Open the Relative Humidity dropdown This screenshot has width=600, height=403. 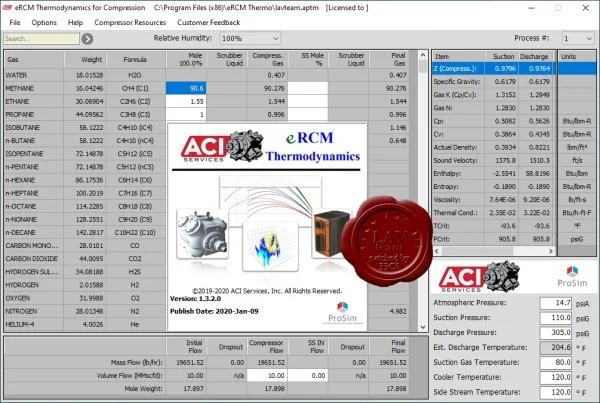tap(250, 38)
